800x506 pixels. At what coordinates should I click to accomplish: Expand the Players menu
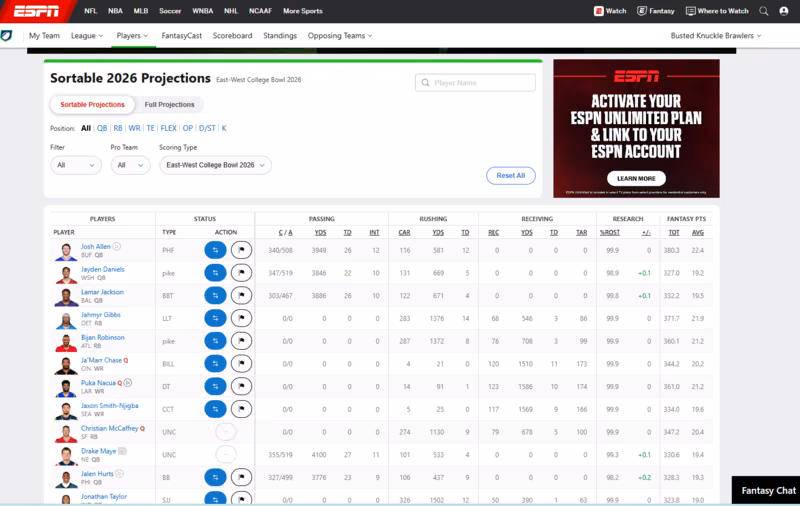pos(132,36)
